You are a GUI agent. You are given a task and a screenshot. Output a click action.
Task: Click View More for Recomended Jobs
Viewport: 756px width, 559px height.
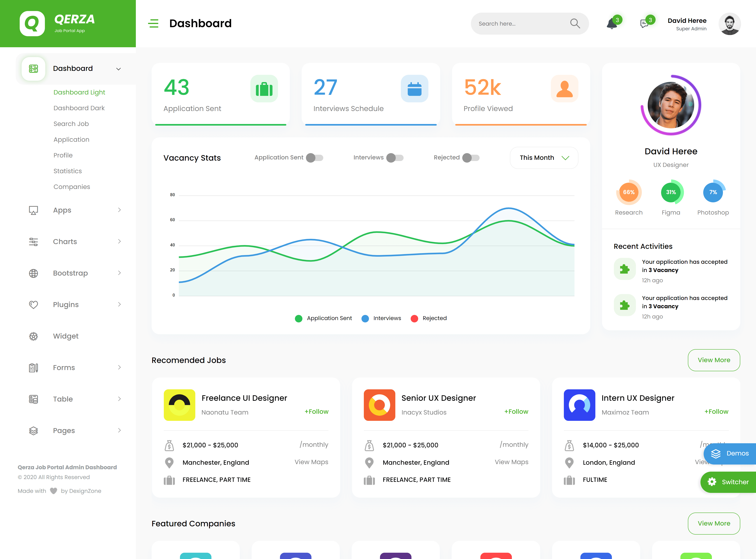713,360
